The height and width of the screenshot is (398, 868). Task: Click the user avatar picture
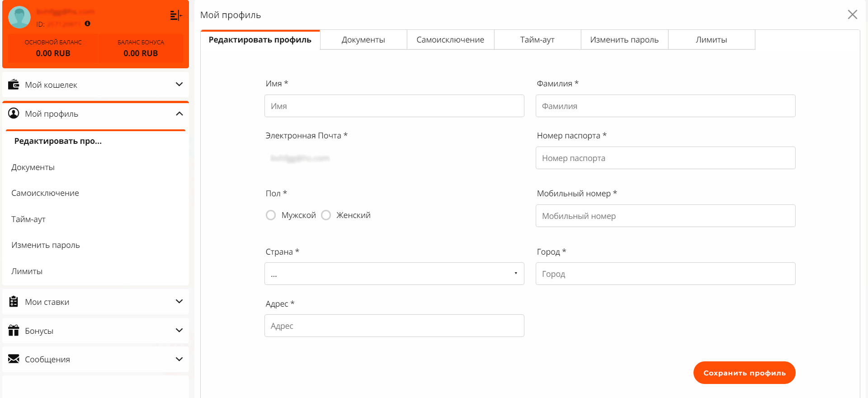pyautogui.click(x=19, y=17)
